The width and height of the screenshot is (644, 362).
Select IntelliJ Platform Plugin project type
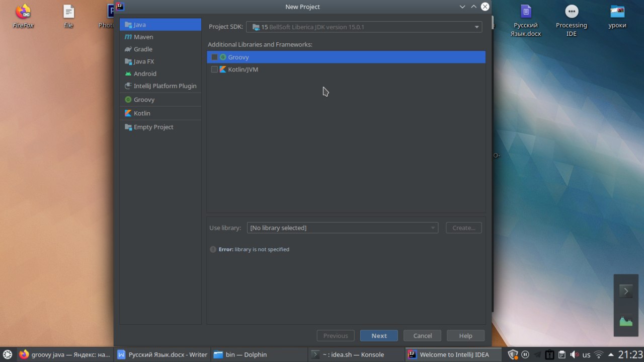pos(160,86)
